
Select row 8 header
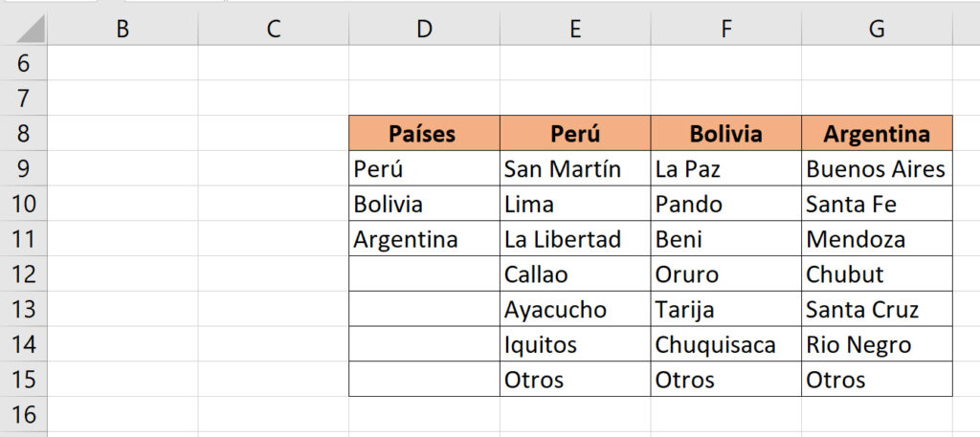(23, 134)
